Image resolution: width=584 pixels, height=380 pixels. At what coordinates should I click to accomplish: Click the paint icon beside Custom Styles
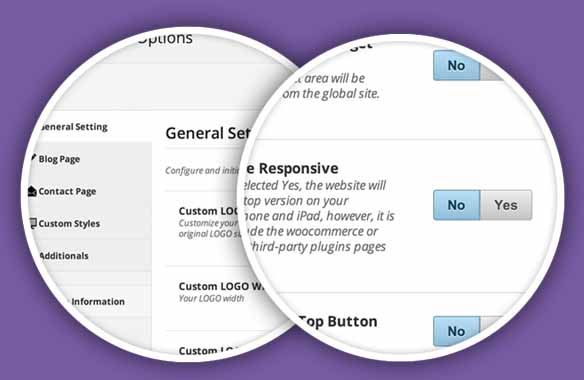pyautogui.click(x=33, y=223)
